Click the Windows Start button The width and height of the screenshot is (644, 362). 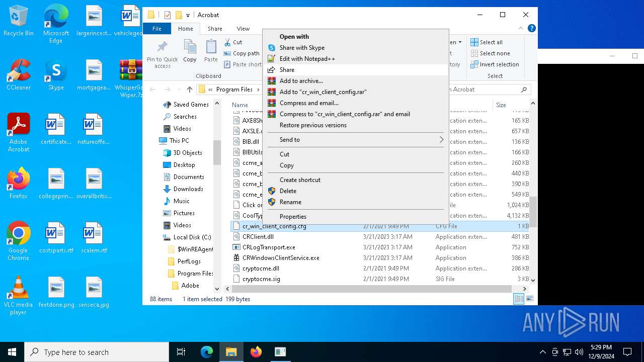point(12,352)
